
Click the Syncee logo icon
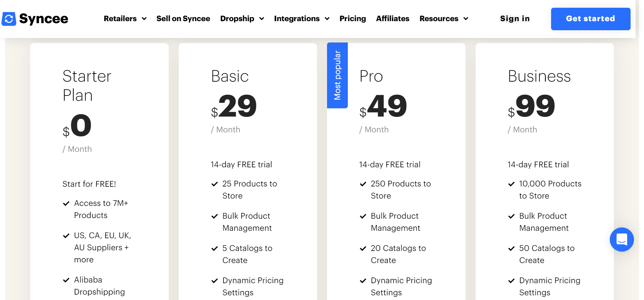coord(9,19)
